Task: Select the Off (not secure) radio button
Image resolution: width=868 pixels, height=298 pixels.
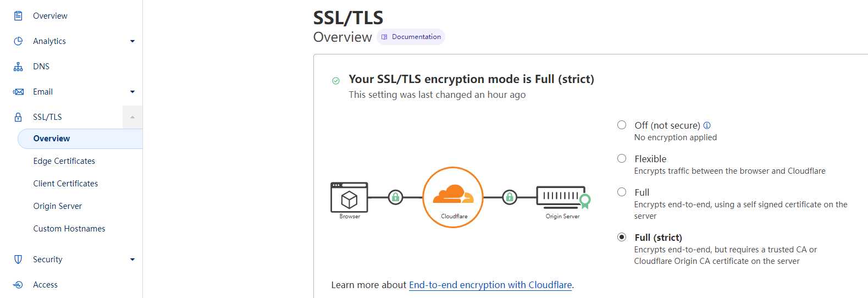Action: point(622,125)
